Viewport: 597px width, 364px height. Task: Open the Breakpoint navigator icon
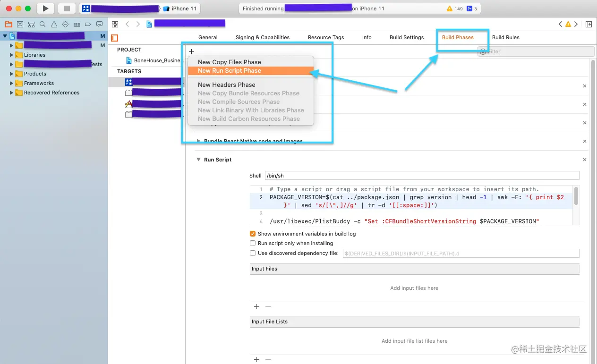pyautogui.click(x=88, y=24)
